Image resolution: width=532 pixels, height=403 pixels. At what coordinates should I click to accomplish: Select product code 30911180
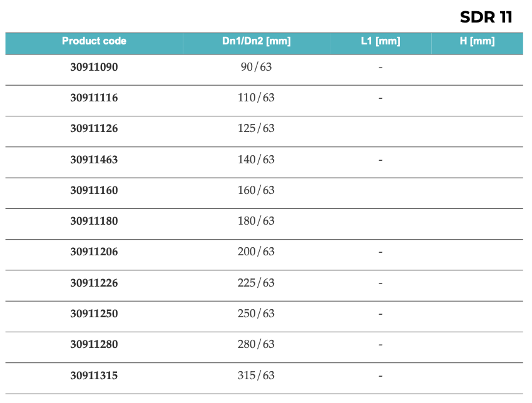(94, 221)
